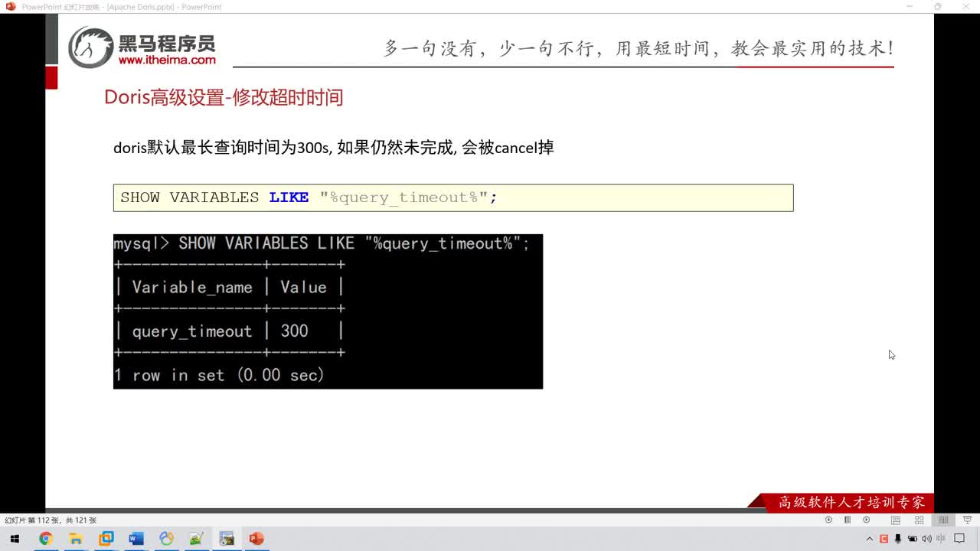Viewport: 980px width, 551px height.
Task: Switch to Normal view
Action: pos(895,520)
